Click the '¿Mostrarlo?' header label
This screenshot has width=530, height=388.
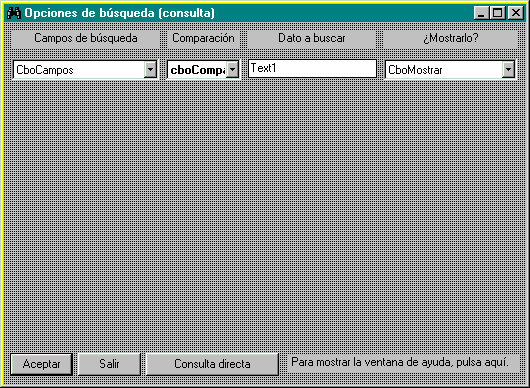451,39
